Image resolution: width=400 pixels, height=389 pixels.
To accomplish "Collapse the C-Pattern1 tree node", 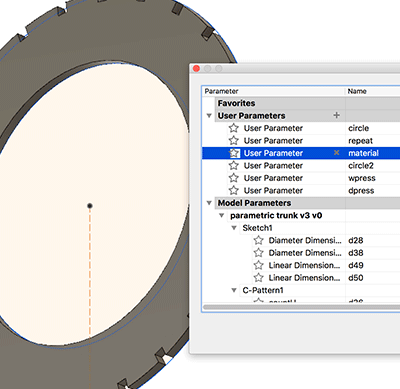I will [234, 290].
